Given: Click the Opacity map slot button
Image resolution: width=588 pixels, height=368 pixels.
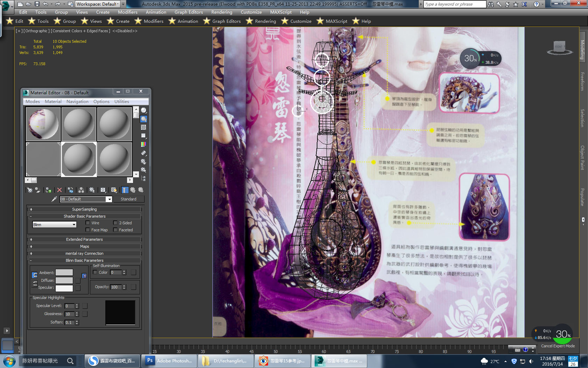Looking at the screenshot, I should click(x=133, y=287).
